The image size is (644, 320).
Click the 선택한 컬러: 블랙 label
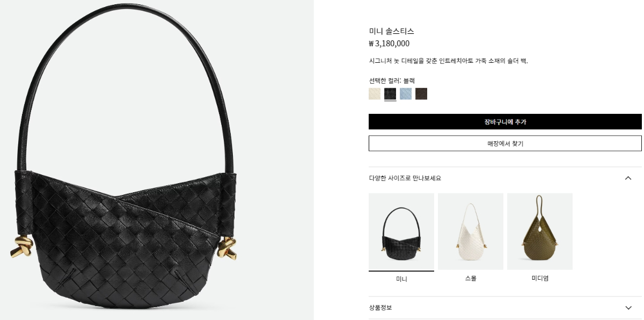click(x=392, y=81)
